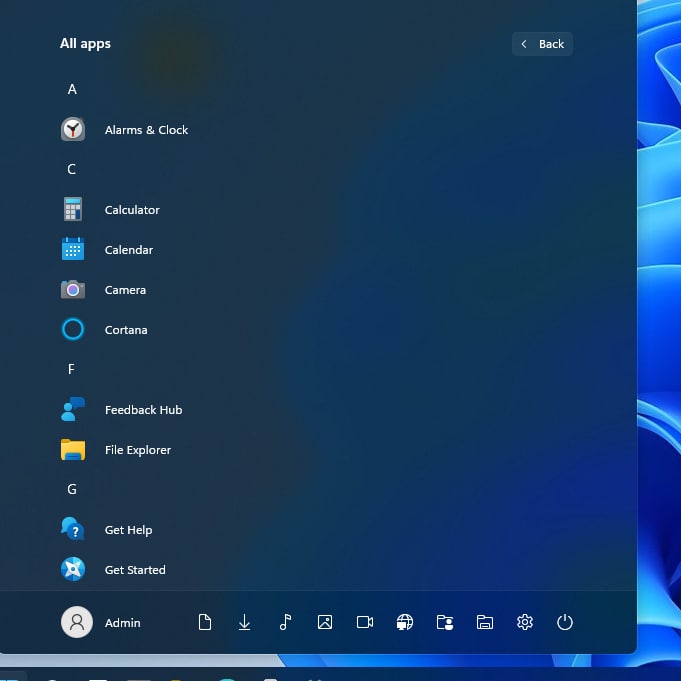Open the Get Help icon
Screen dimensions: 681x681
point(73,529)
